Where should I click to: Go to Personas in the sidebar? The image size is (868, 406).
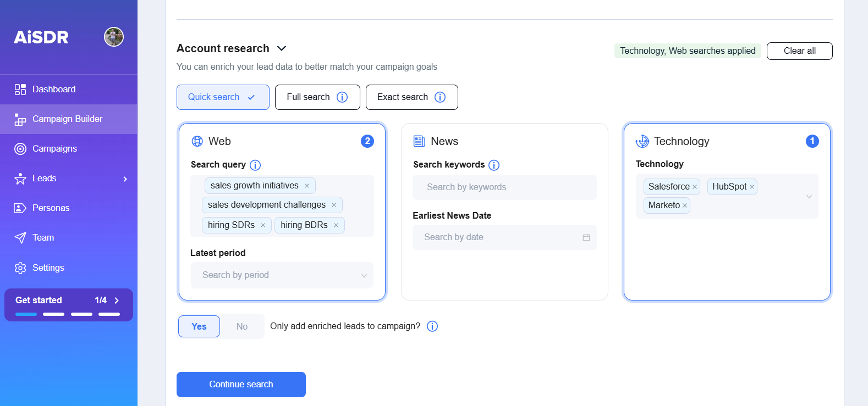coord(51,208)
